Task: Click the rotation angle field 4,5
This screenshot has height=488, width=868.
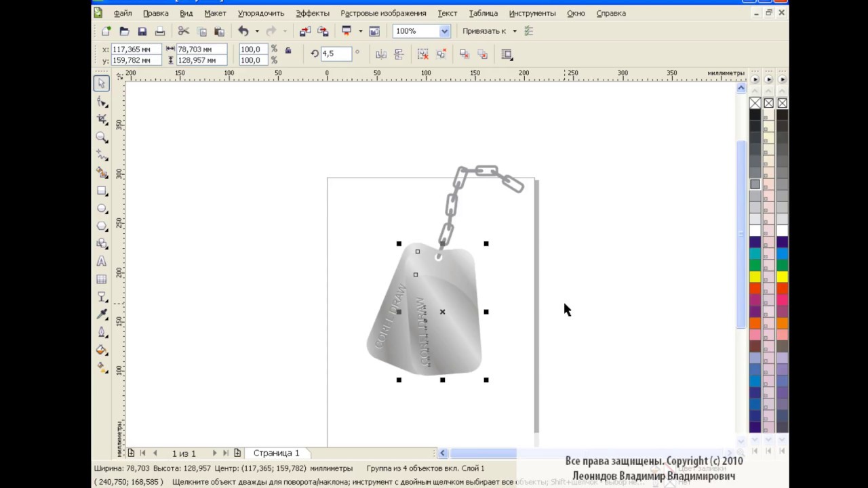Action: [x=336, y=54]
